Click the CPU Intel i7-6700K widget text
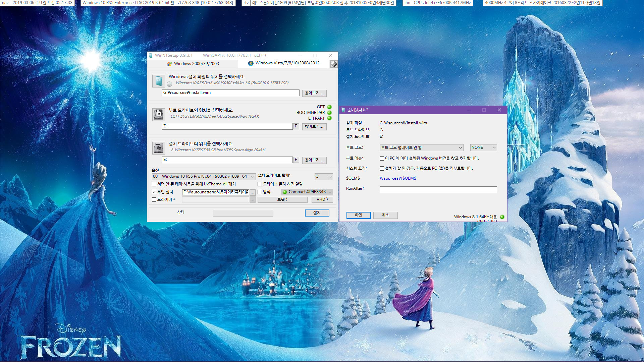644x362 pixels. point(442,3)
